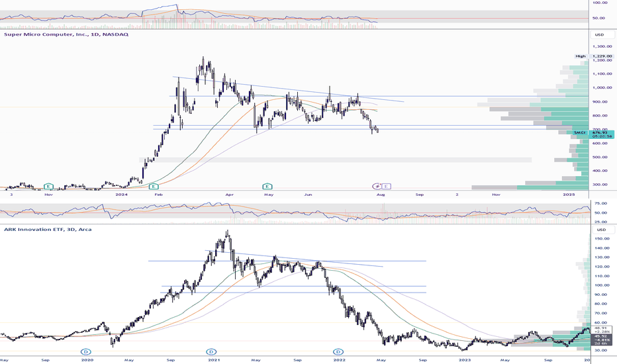Click the Aug label on the time axis
Viewport: 617px width, 364px height.
click(x=381, y=195)
